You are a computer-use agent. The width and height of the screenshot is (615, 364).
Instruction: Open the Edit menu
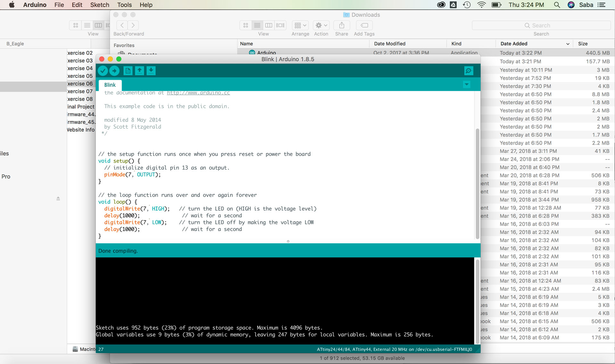point(77,5)
